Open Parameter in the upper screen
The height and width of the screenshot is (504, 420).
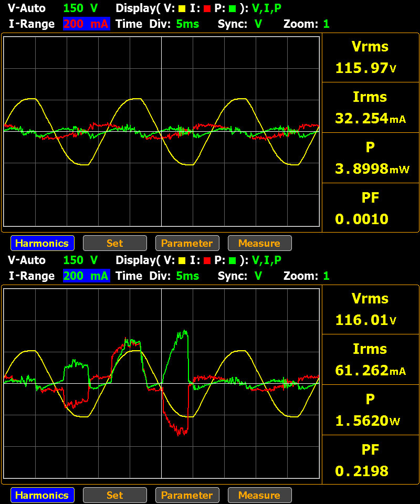tap(187, 243)
